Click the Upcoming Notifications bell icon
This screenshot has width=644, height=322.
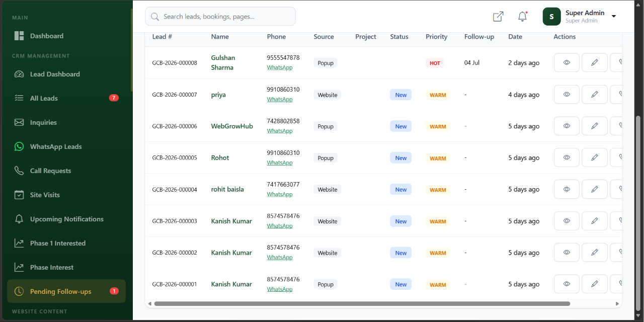(x=19, y=219)
